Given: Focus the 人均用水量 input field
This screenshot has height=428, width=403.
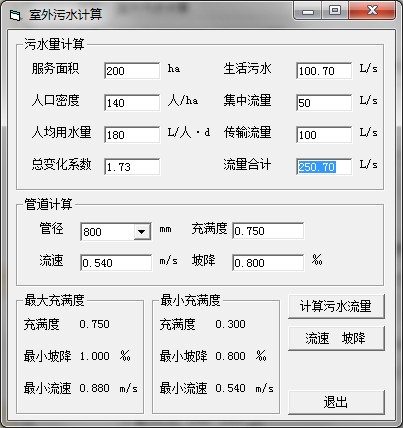Looking at the screenshot, I should (x=132, y=135).
